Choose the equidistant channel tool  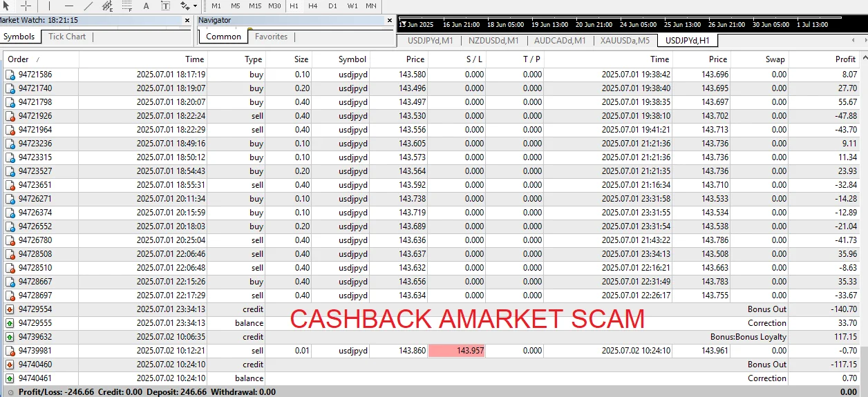(x=107, y=6)
